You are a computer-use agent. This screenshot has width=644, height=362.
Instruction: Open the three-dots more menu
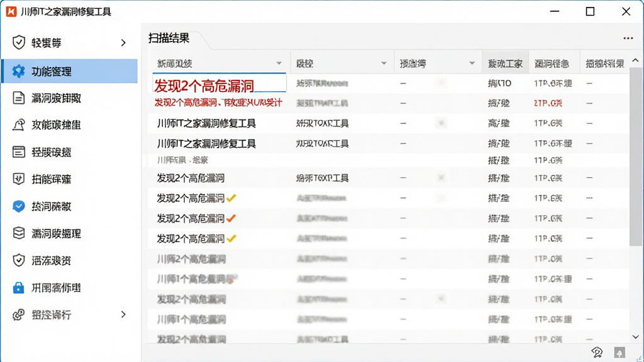pos(628,38)
